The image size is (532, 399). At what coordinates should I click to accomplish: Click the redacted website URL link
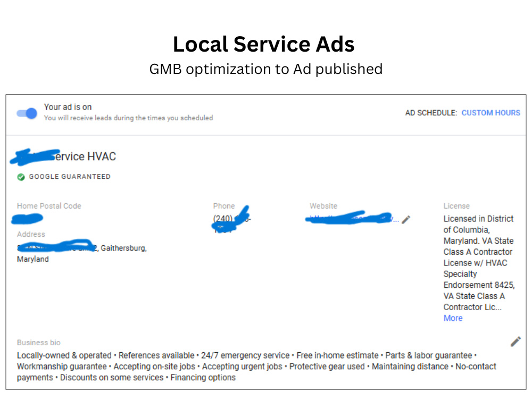[353, 219]
